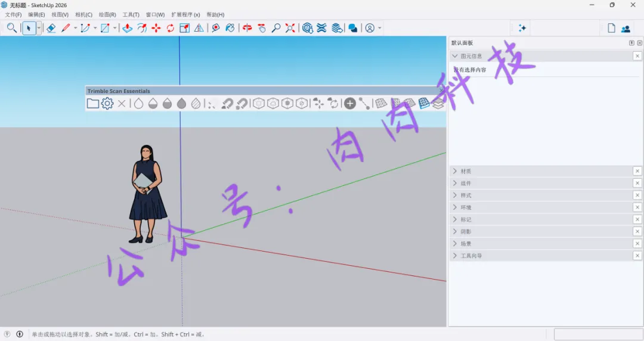Screen dimensions: 644x341
Task: Choose the red pencil Line tool
Action: pos(66,28)
